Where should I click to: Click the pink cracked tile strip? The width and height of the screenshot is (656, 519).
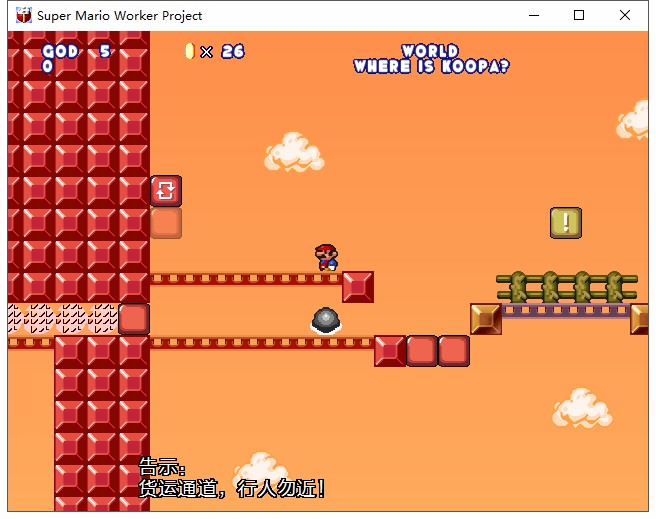point(63,319)
